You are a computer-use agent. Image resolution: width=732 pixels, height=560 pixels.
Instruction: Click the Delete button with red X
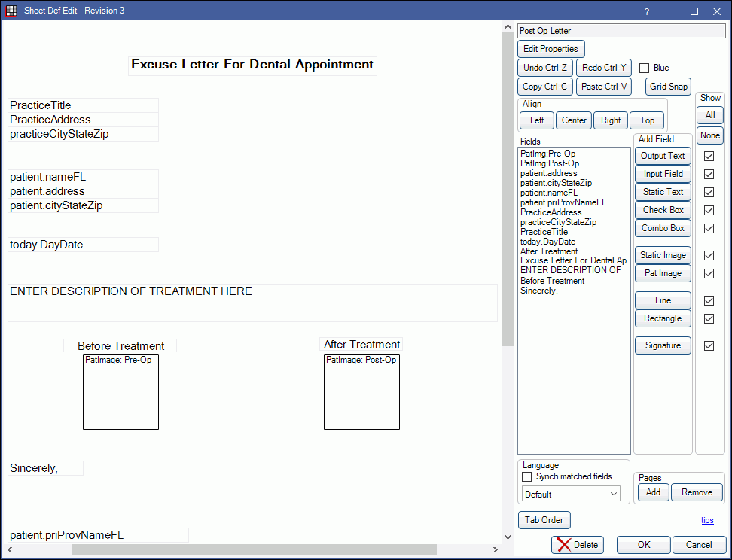(x=578, y=545)
